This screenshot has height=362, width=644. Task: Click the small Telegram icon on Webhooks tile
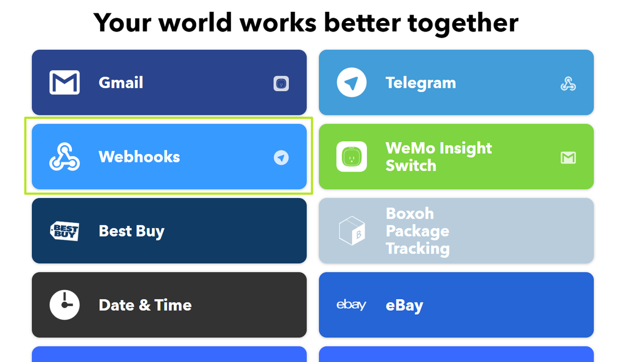(281, 157)
